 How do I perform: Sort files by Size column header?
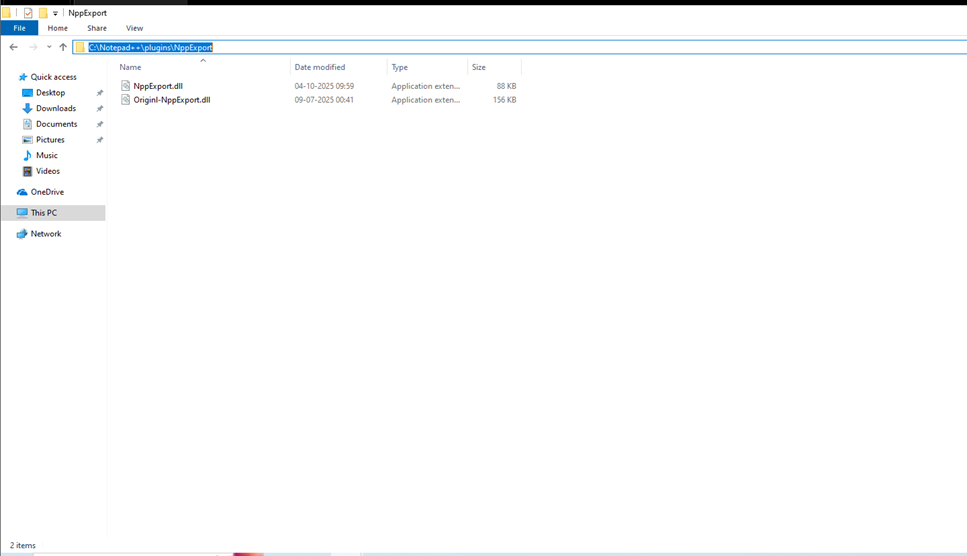point(479,67)
